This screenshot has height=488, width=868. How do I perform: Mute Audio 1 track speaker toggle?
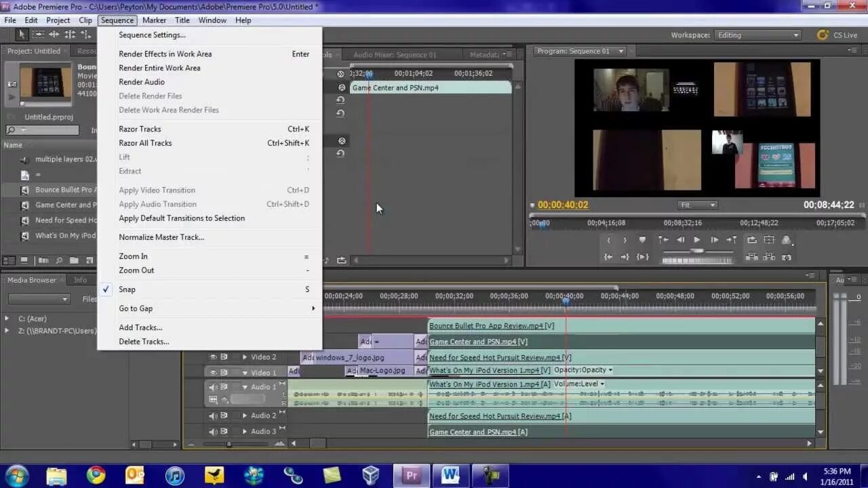213,387
